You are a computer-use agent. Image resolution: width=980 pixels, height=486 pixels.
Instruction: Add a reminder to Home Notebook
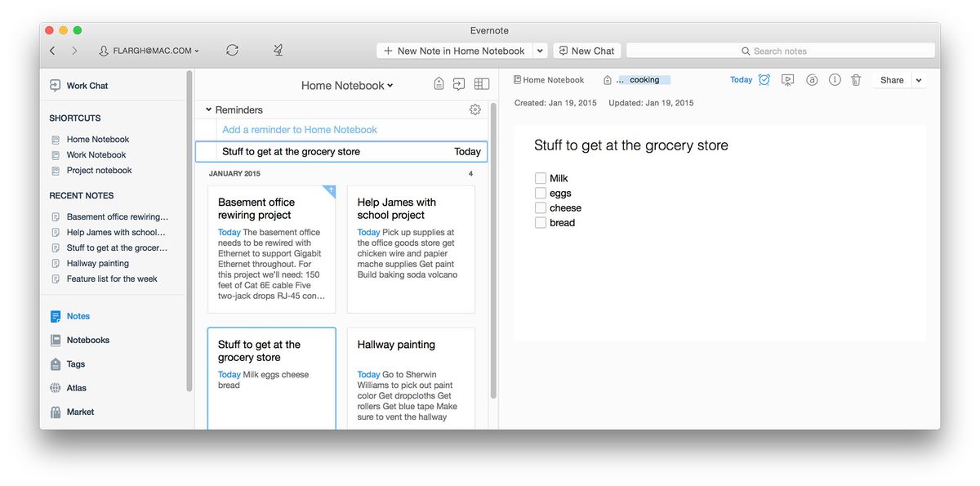[298, 130]
